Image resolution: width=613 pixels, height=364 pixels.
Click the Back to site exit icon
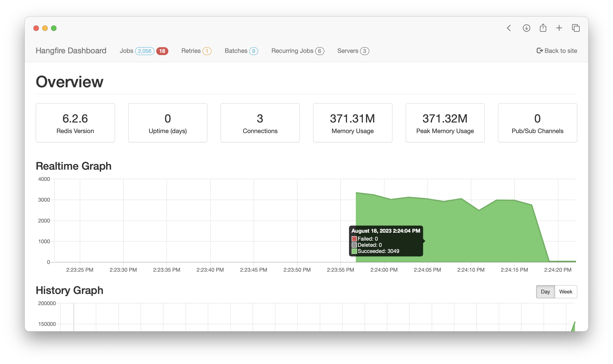tap(539, 50)
